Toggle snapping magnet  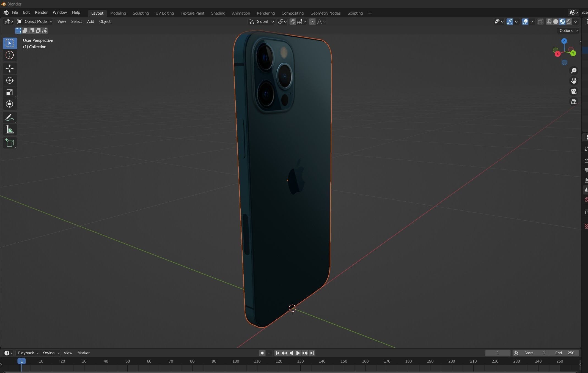[293, 22]
